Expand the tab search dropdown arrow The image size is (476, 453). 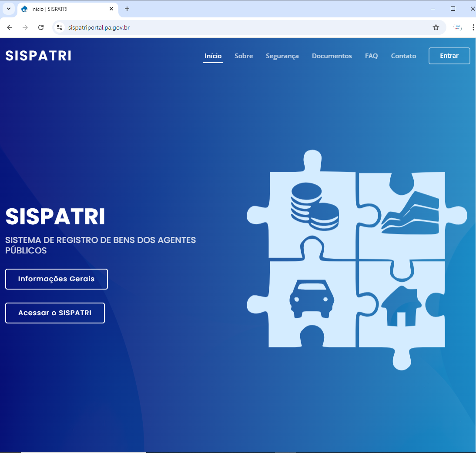coord(8,9)
